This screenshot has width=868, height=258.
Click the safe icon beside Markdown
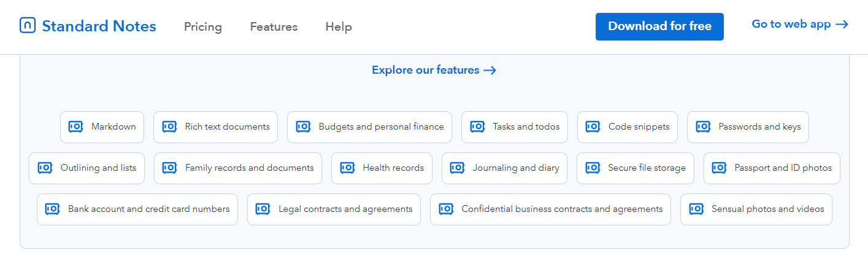coord(75,127)
